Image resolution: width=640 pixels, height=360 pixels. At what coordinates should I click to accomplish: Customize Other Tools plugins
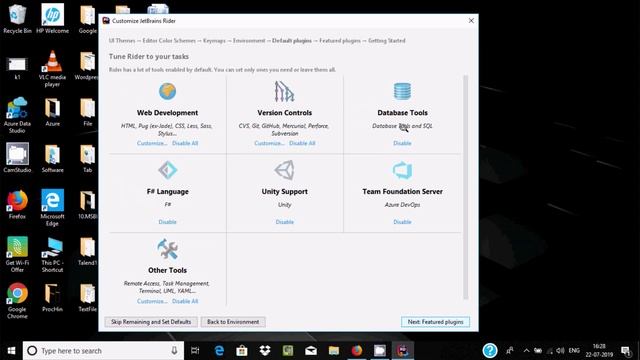tap(152, 301)
